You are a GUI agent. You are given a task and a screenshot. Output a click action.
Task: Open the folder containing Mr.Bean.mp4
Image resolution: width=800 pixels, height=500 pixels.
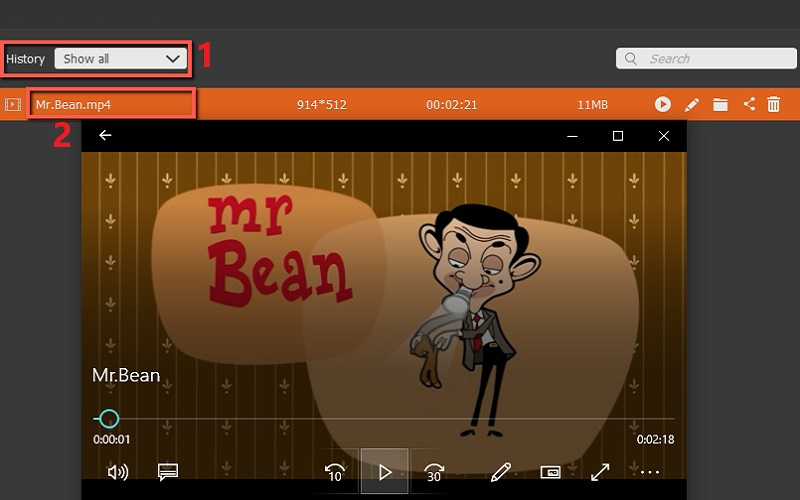point(720,105)
